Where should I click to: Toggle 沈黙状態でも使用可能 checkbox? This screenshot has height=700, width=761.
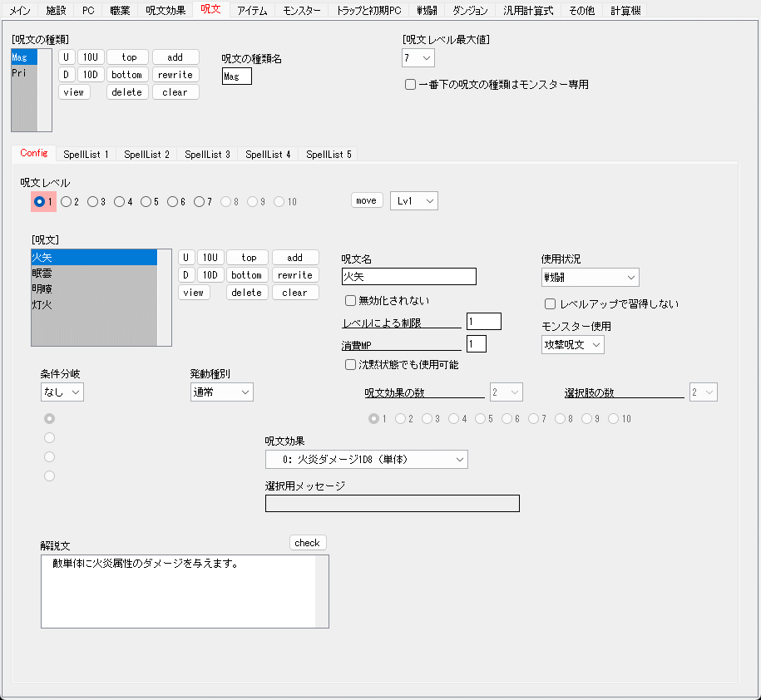tap(350, 365)
